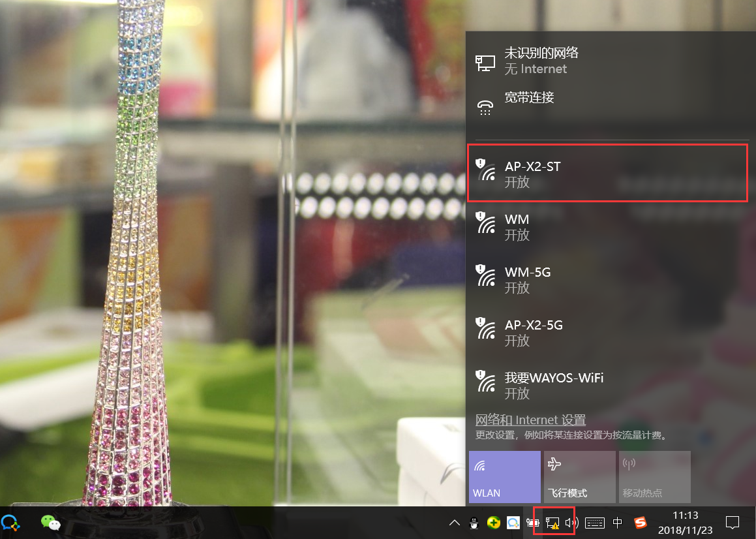Click the Wi-Fi icon next to 我要WAYOS-WiFi
The image size is (756, 539).
[x=485, y=380]
